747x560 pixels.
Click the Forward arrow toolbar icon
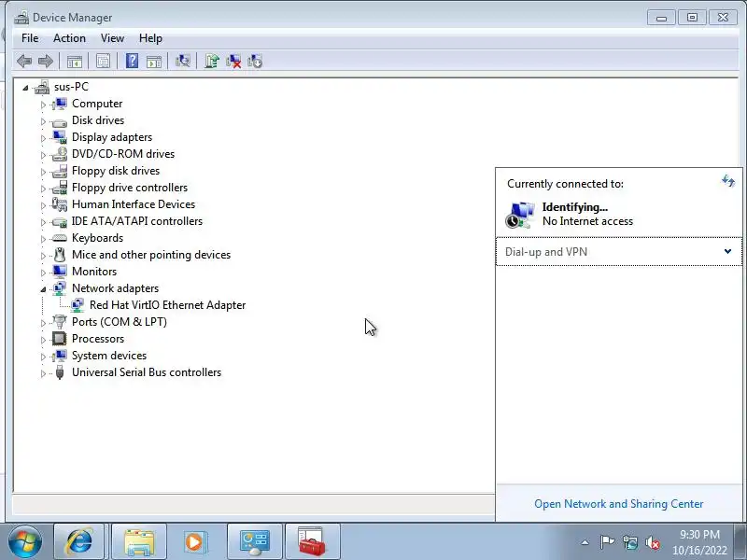click(46, 61)
